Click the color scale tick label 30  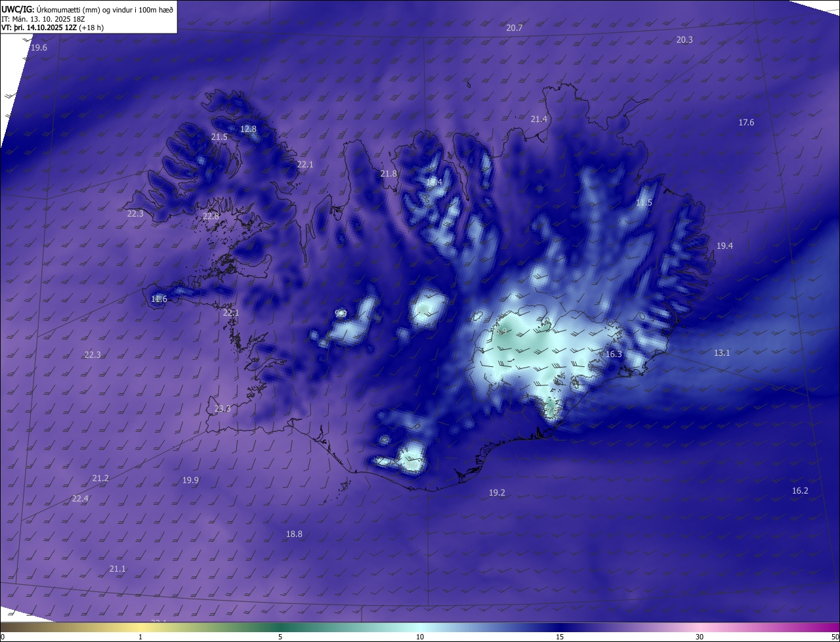[700, 637]
